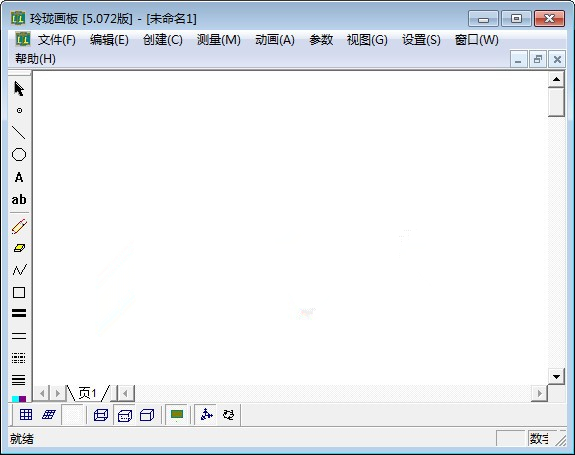This screenshot has height=455, width=575.
Task: Click the horizontal scrollbar right arrow
Action: pyautogui.click(x=539, y=393)
